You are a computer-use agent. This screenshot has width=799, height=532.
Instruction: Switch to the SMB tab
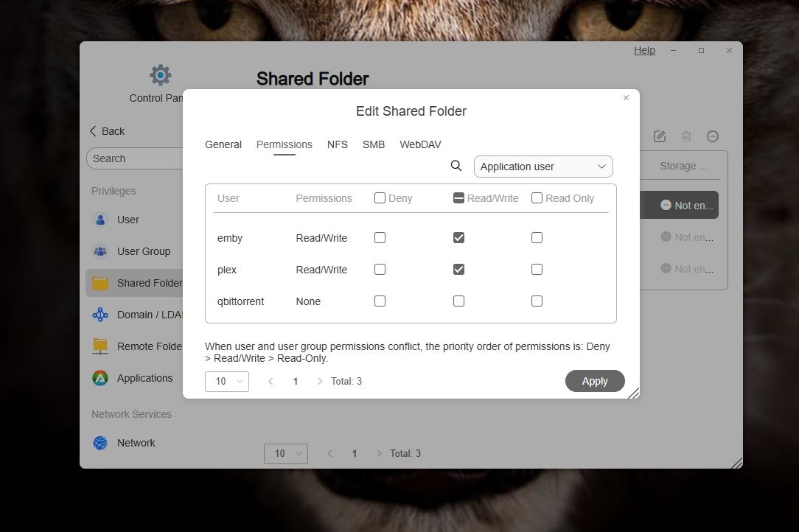374,144
